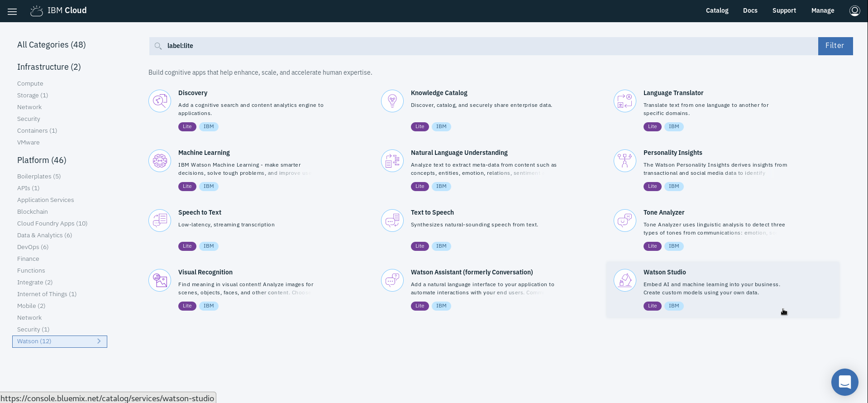Select the Data & Analytics (6) category

coord(45,235)
